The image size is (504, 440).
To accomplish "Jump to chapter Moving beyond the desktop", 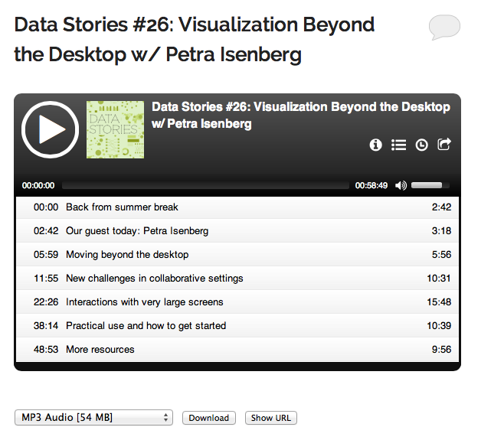I will click(237, 254).
